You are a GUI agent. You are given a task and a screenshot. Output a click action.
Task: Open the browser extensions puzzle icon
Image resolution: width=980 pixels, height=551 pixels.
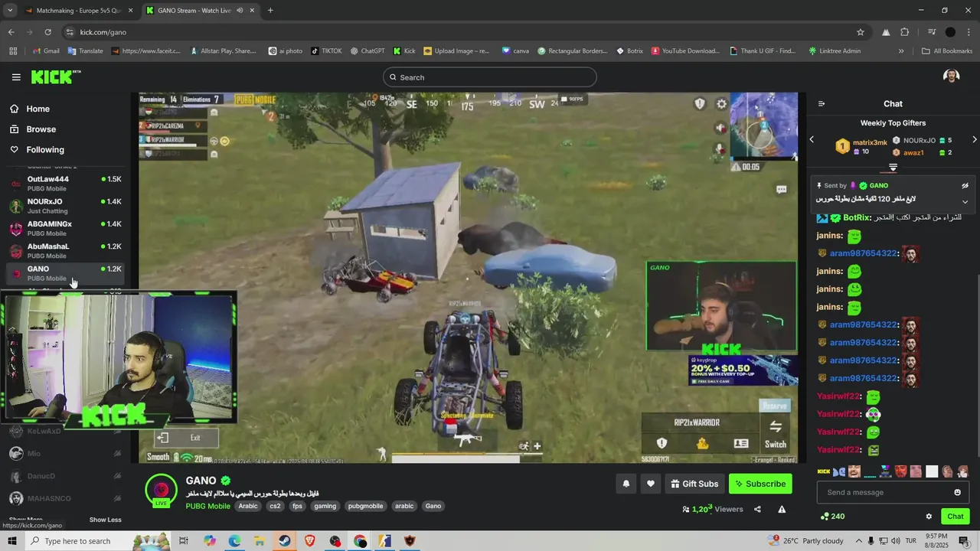click(x=905, y=32)
